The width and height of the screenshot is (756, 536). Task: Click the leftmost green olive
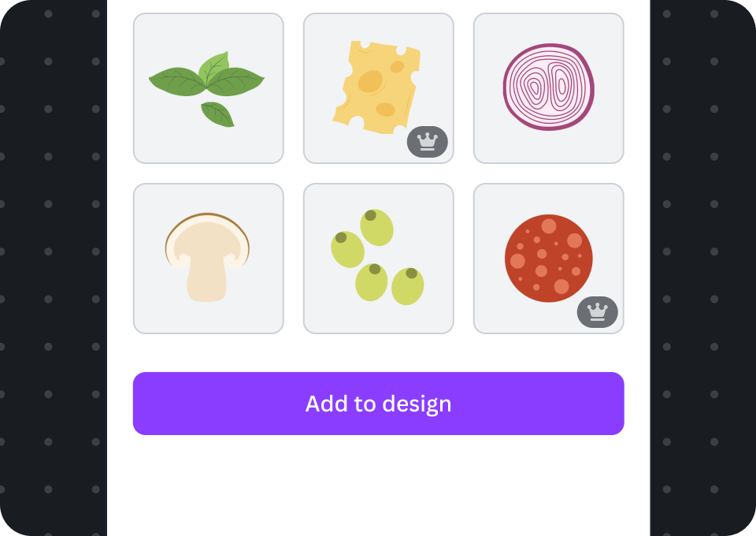coord(347,249)
